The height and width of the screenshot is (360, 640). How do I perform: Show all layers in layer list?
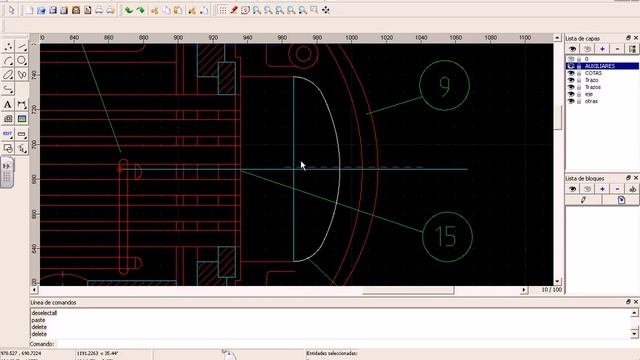[x=572, y=49]
